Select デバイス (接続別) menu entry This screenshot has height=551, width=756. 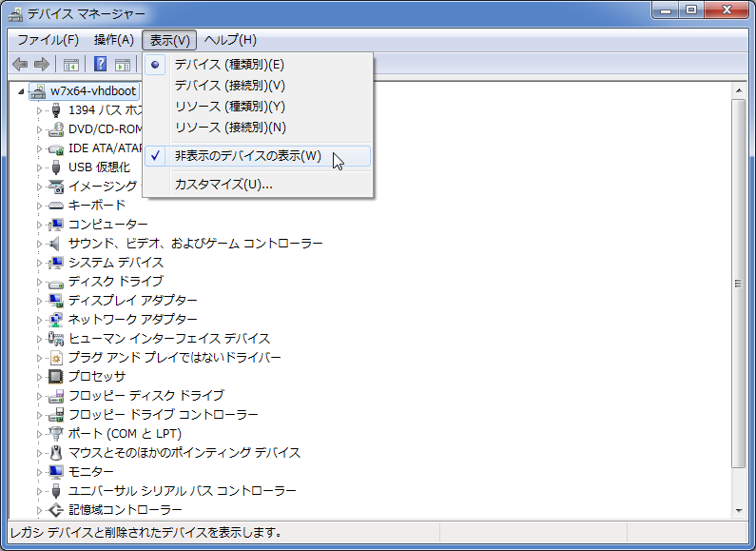point(229,86)
